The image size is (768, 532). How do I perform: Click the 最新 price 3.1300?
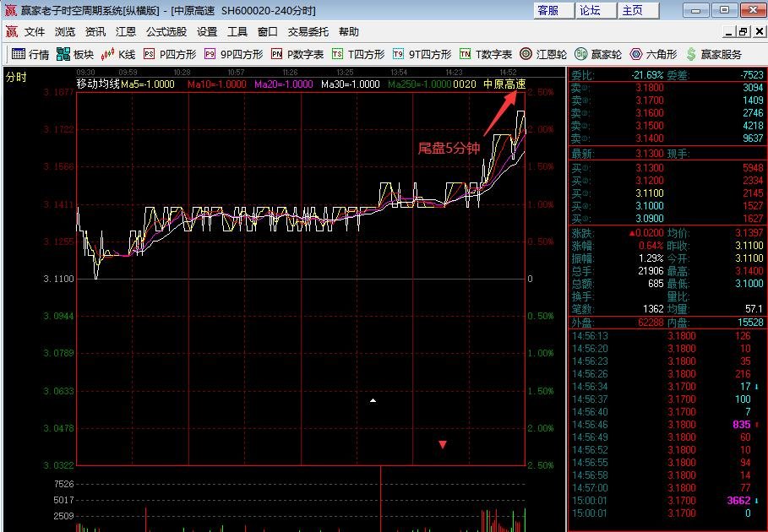pos(650,154)
